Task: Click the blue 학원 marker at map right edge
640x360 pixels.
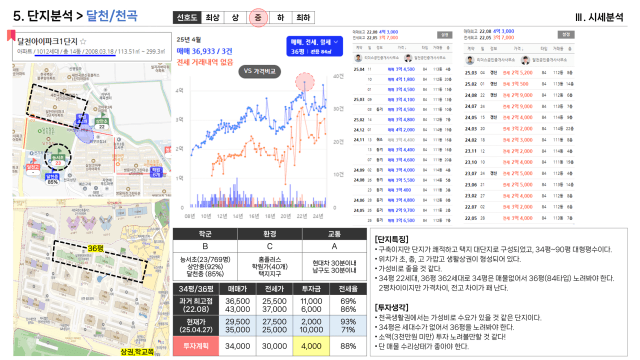Action: (156, 171)
